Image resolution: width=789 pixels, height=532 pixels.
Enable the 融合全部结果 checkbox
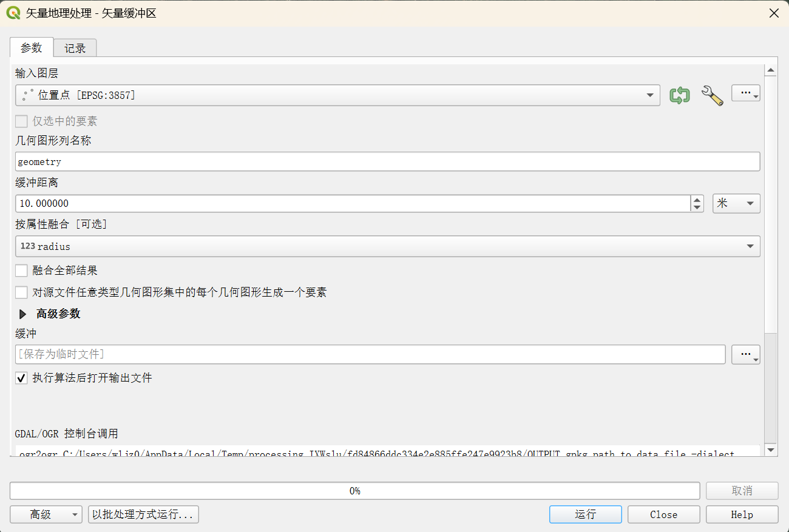coord(22,271)
